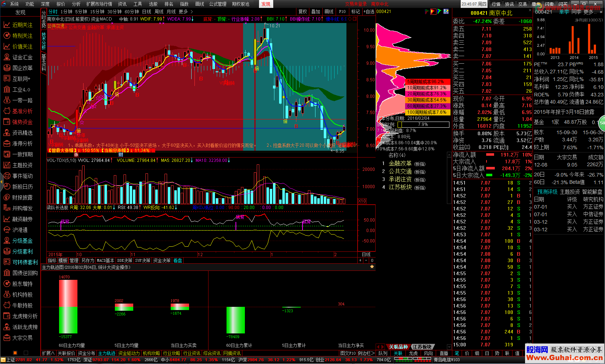Switch chart to 30分钟 period
The height and width of the screenshot is (364, 605).
click(115, 12)
